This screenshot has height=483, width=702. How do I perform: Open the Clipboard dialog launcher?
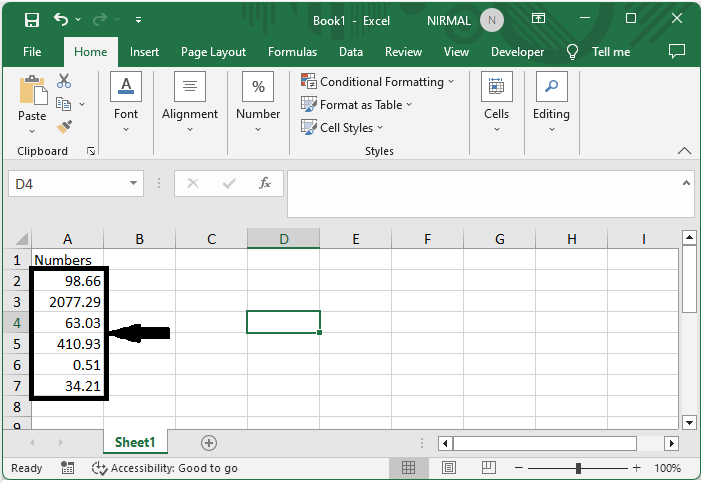coord(91,151)
